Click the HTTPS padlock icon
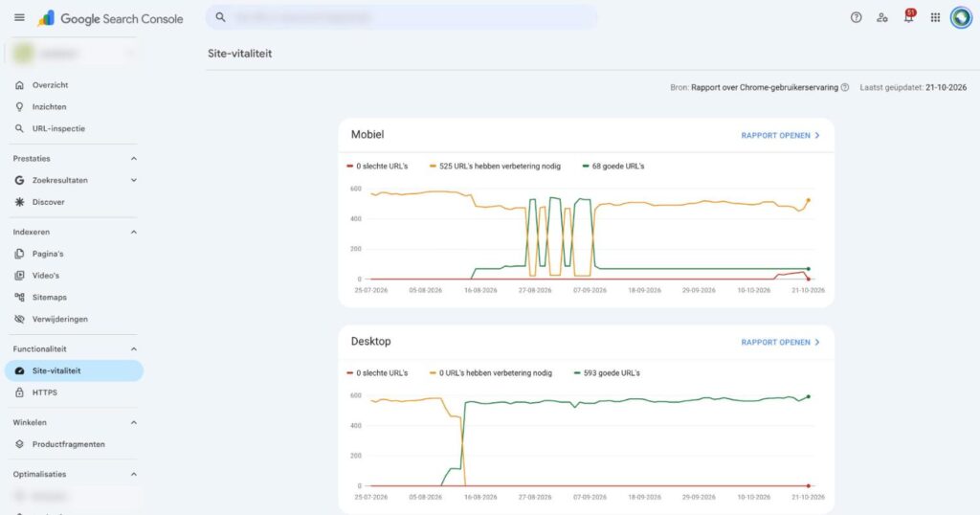The height and width of the screenshot is (515, 980). [x=19, y=392]
